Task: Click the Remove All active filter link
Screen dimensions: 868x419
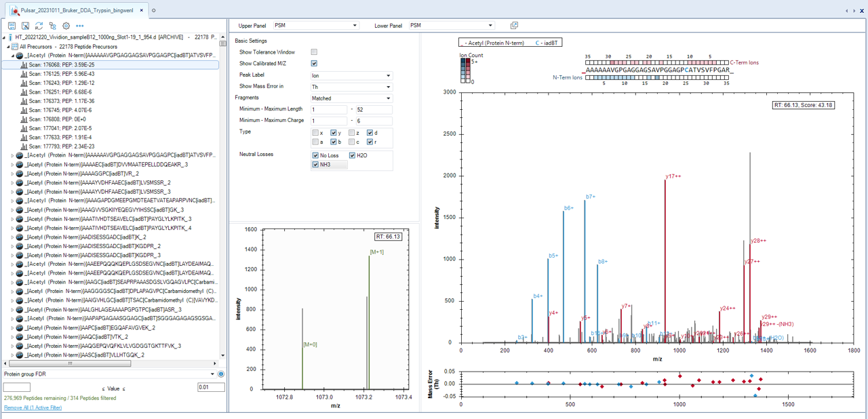Action: (x=33, y=407)
